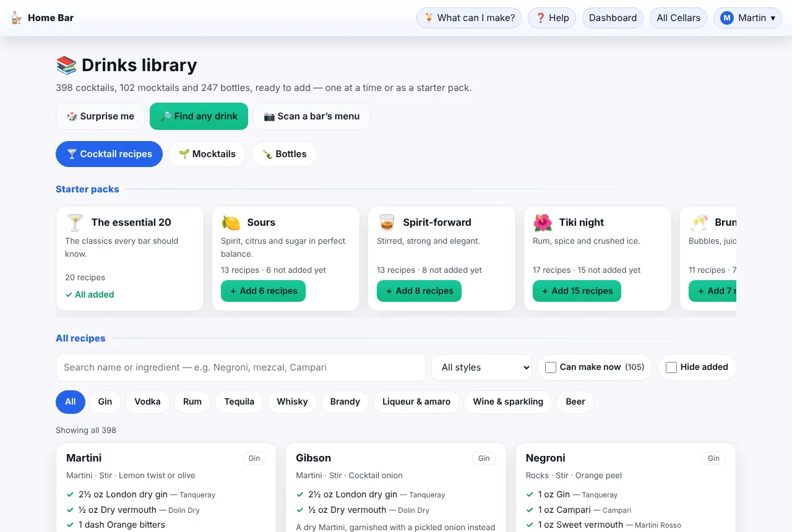Filter recipes by Liqueur & amaro
The width and height of the screenshot is (792, 532).
click(x=416, y=401)
